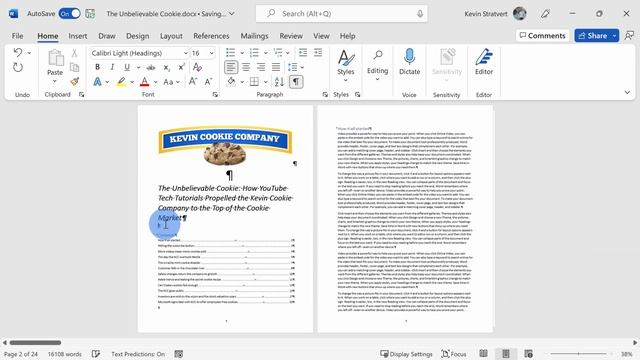The image size is (640, 360).
Task: Open the font color dropdown arrow
Action: point(156,82)
